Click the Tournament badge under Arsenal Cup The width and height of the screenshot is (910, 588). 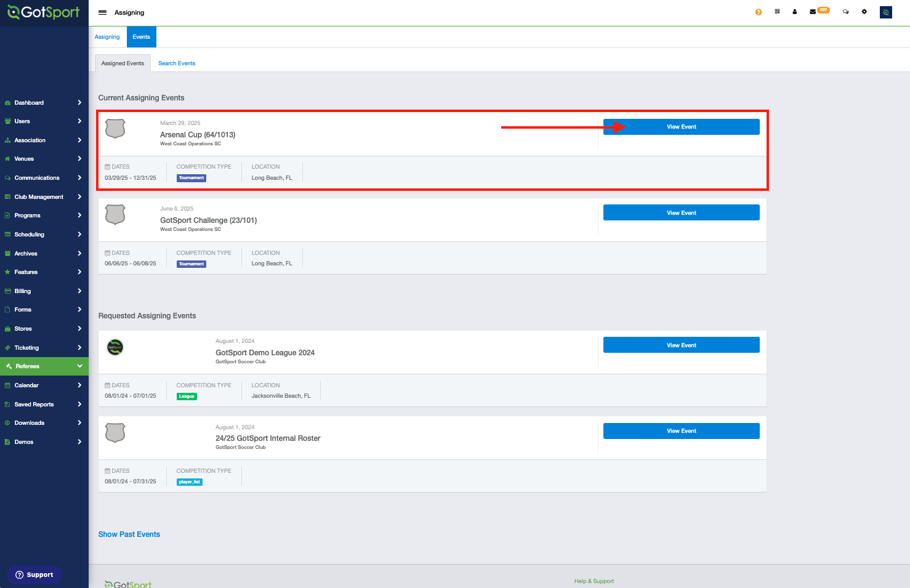pos(191,178)
